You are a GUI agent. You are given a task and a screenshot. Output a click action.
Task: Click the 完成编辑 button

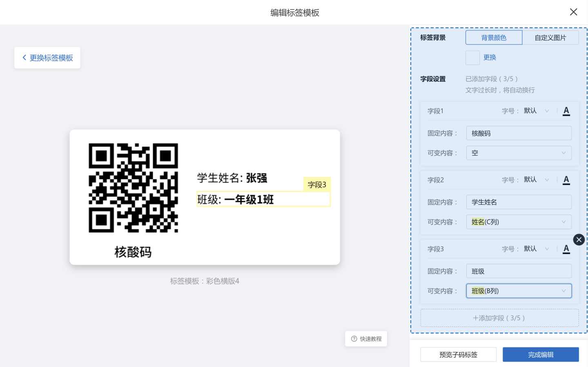click(541, 354)
